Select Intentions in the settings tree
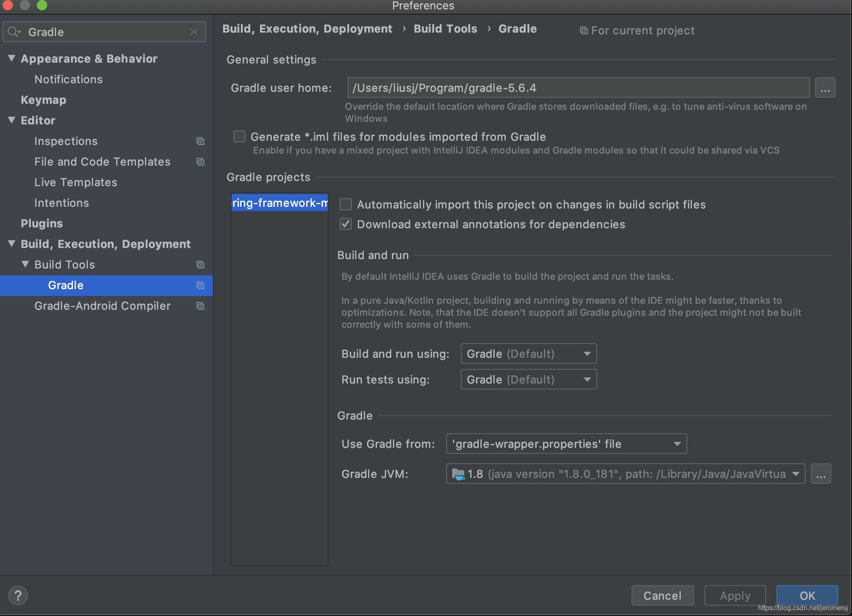 point(62,203)
